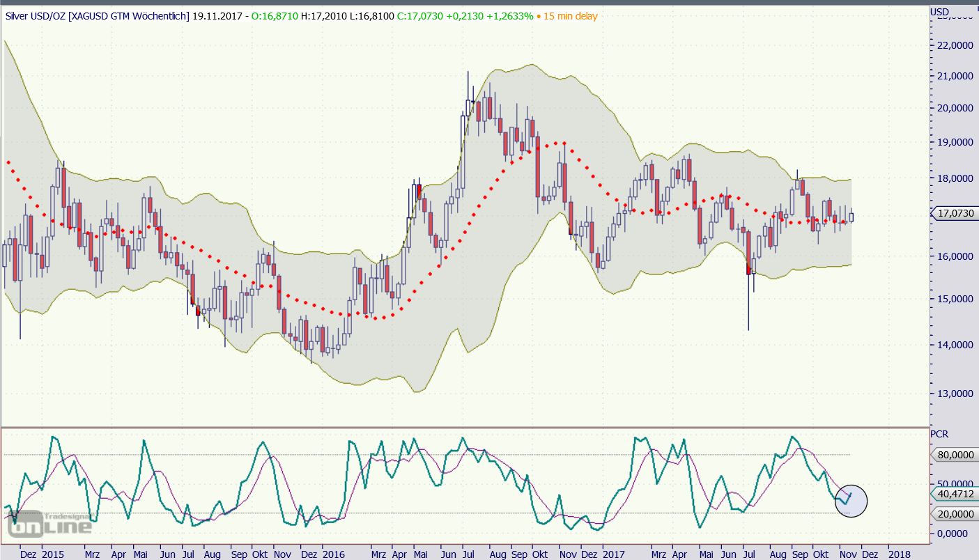The height and width of the screenshot is (560, 979).
Task: Click the 2016 label on the time axis
Action: 332,554
